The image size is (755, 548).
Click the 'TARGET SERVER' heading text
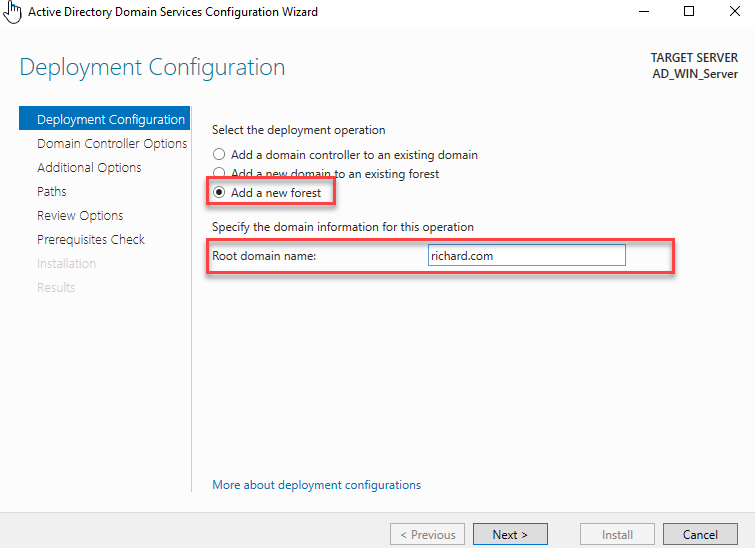(x=694, y=58)
